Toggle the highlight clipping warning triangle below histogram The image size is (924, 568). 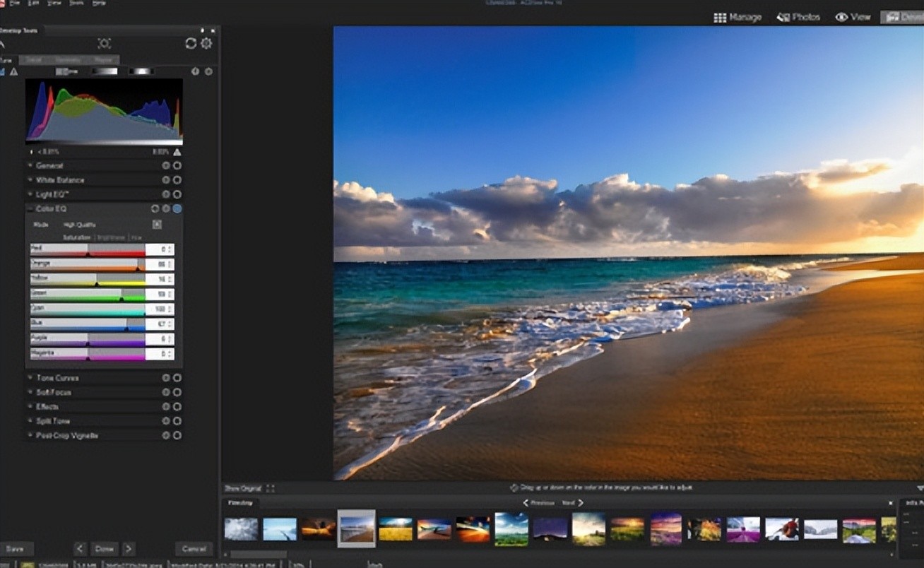pyautogui.click(x=177, y=152)
